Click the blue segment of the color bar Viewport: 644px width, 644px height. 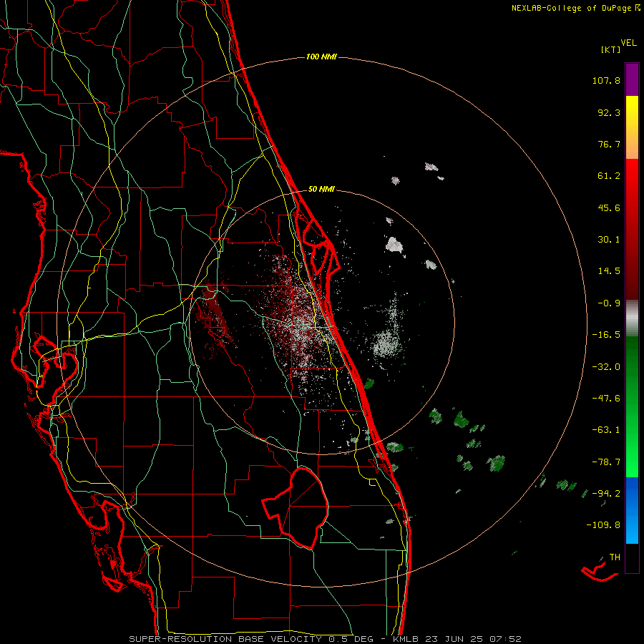click(x=632, y=510)
